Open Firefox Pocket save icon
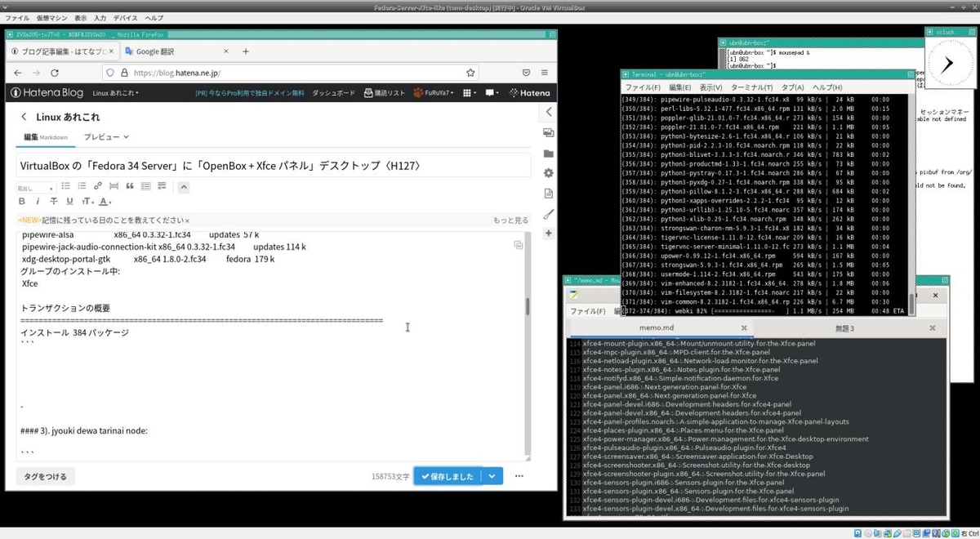980x539 pixels. click(525, 73)
